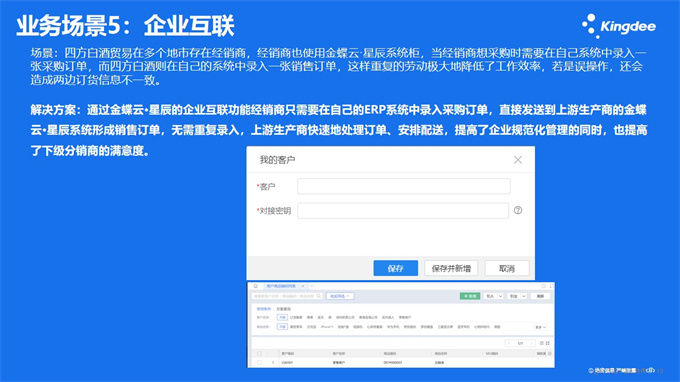Click the 保存并新增 button
Screen dimensions: 680x382
[x=451, y=268]
